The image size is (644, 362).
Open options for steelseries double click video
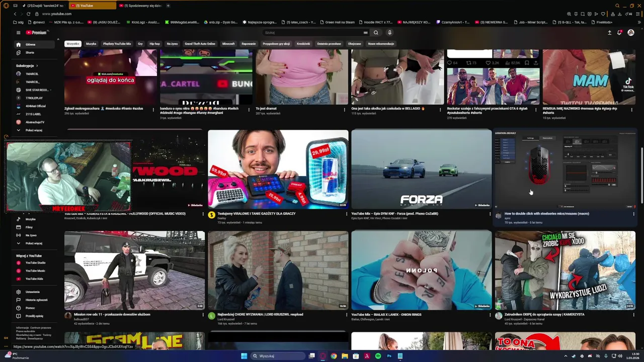click(x=633, y=214)
